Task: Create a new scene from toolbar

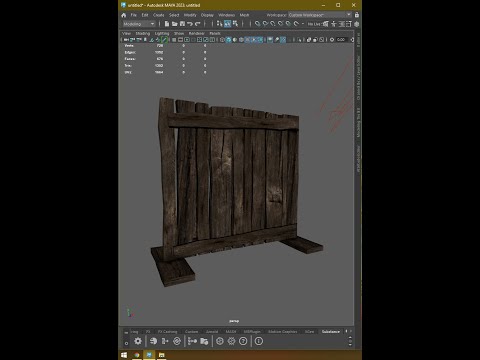Action: pos(167,24)
